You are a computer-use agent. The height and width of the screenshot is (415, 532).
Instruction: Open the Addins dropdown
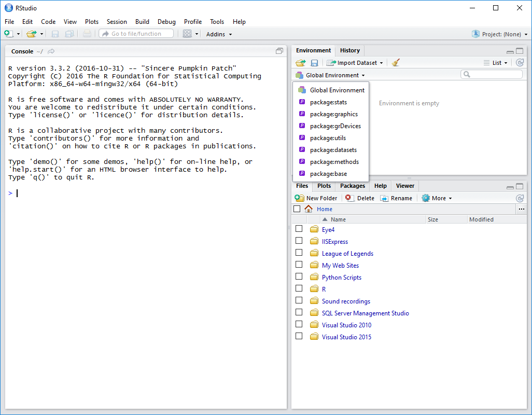(x=219, y=34)
